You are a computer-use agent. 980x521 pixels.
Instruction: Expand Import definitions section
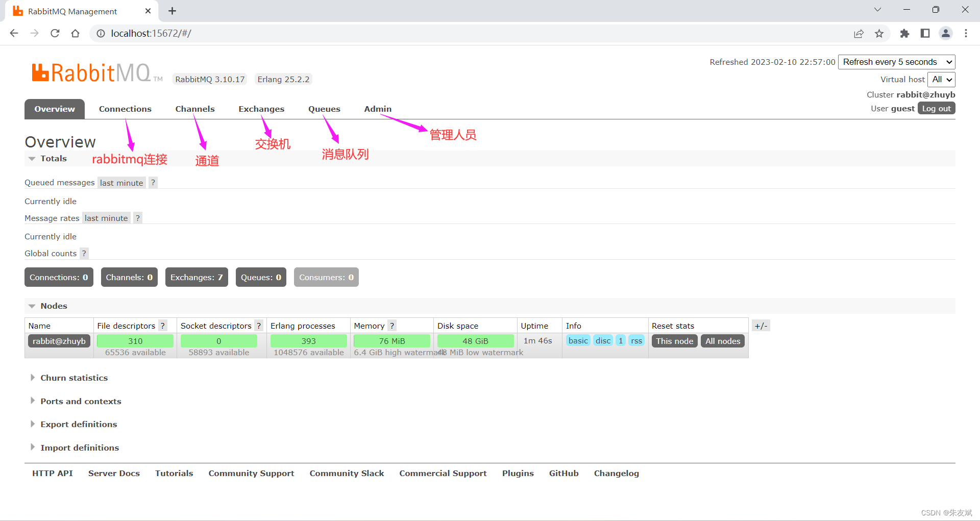click(x=75, y=448)
